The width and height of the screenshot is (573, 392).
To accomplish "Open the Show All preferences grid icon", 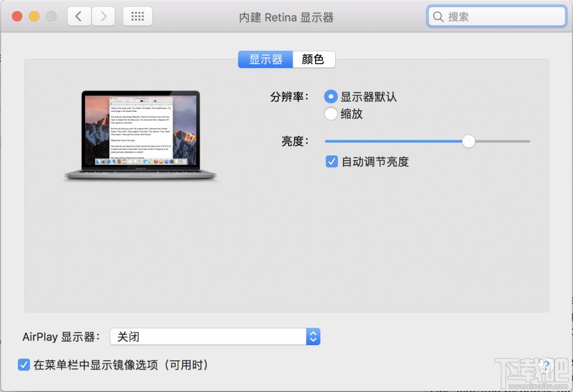I will (x=138, y=16).
